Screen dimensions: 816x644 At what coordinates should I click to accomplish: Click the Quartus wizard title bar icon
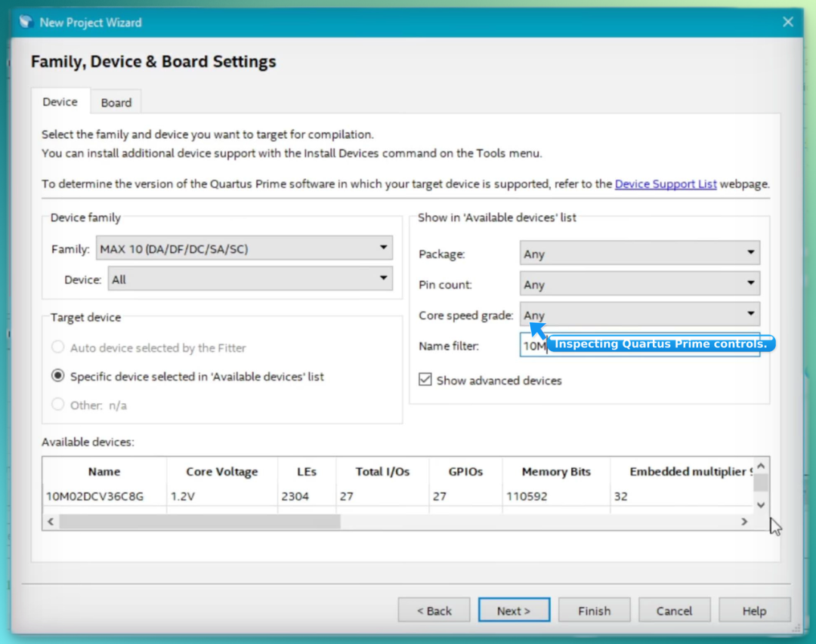26,22
